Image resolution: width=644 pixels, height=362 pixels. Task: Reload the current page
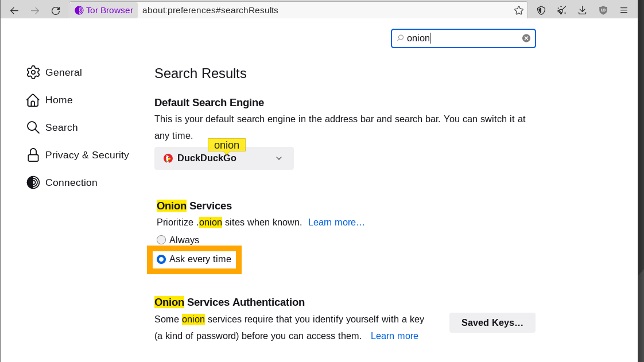[x=56, y=10]
